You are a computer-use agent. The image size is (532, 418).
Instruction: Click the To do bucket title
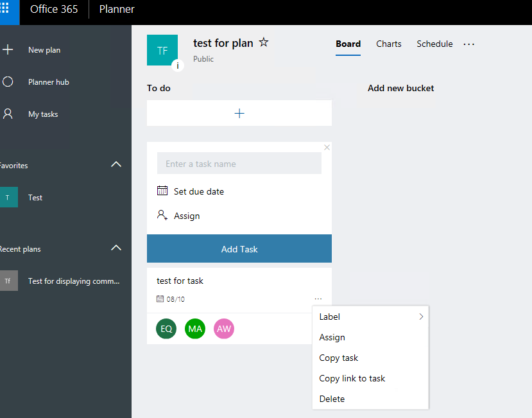click(159, 88)
